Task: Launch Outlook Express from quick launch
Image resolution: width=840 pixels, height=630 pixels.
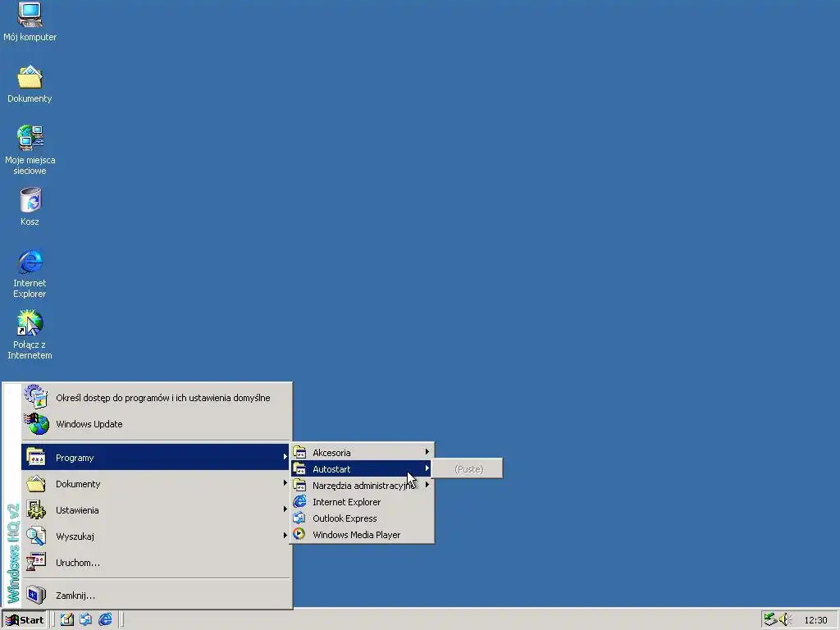Action: point(85,619)
